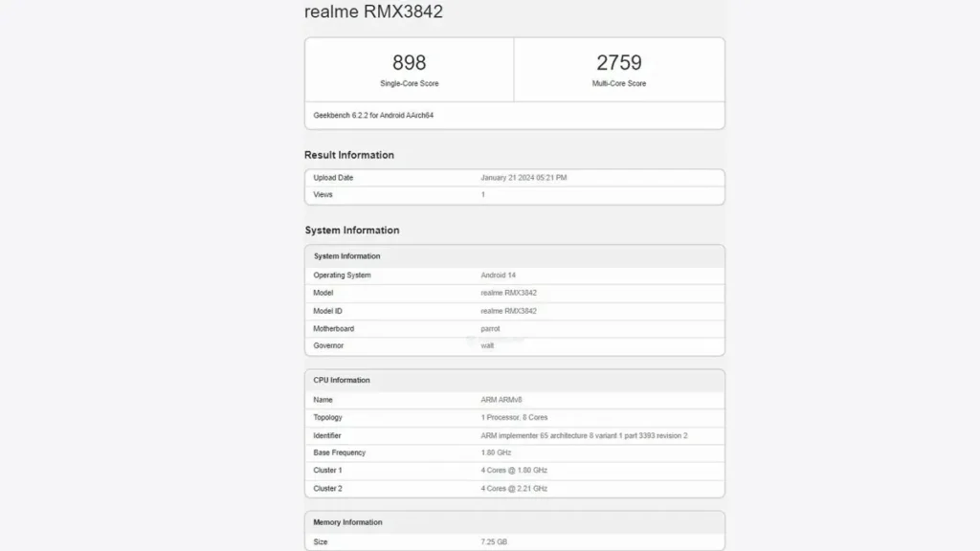The height and width of the screenshot is (551, 980).
Task: Click the 'Topology' row label
Action: tap(327, 417)
